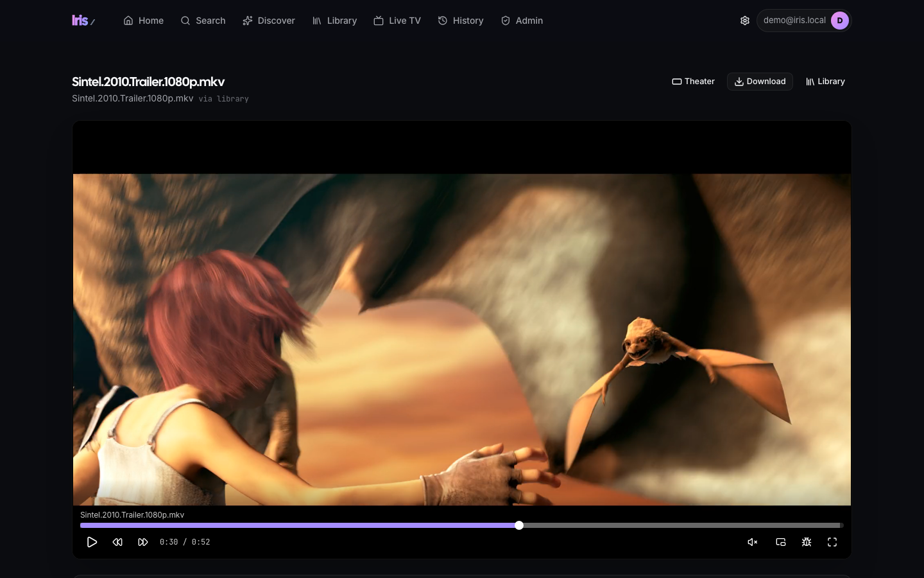Open the Live TV page
Viewport: 924px width, 578px height.
tap(397, 21)
